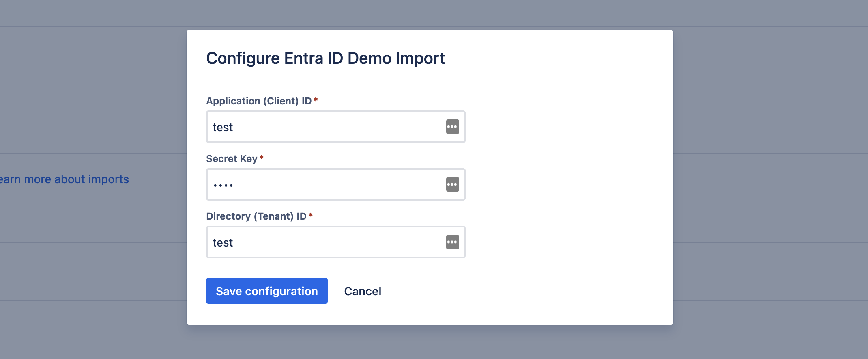Click password manager icon in Directory (Tenant) ID field

click(x=452, y=242)
